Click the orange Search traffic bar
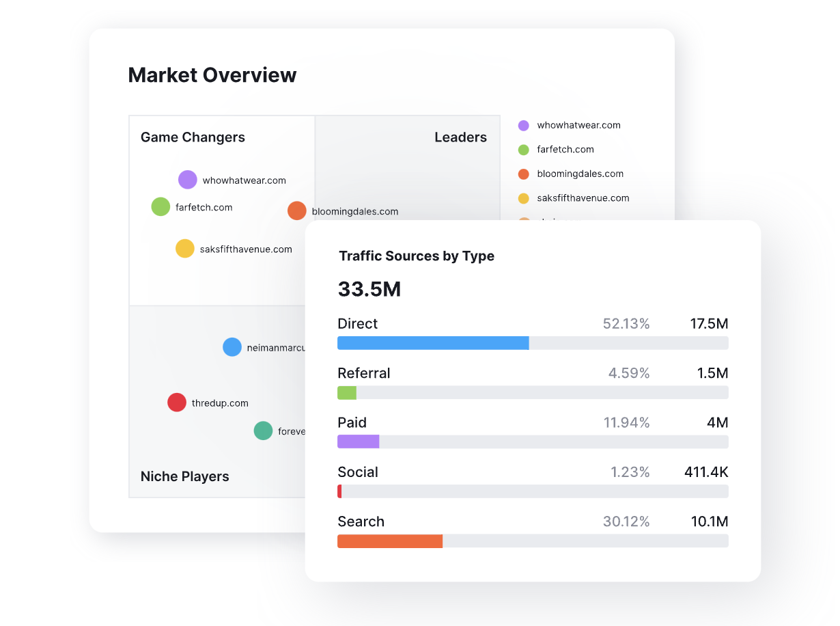 [x=390, y=541]
